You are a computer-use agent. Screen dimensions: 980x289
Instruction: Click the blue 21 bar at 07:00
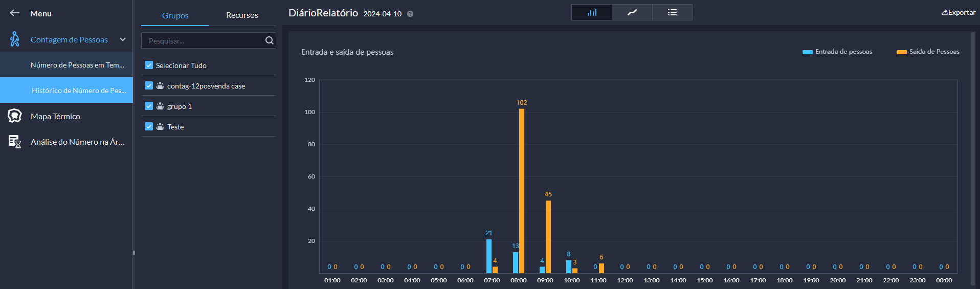click(489, 256)
